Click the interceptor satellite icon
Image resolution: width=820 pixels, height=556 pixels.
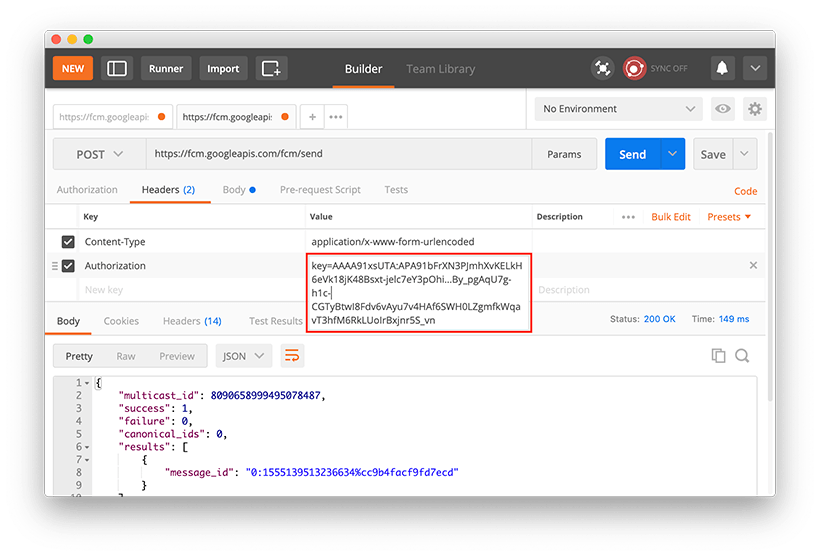pos(602,69)
